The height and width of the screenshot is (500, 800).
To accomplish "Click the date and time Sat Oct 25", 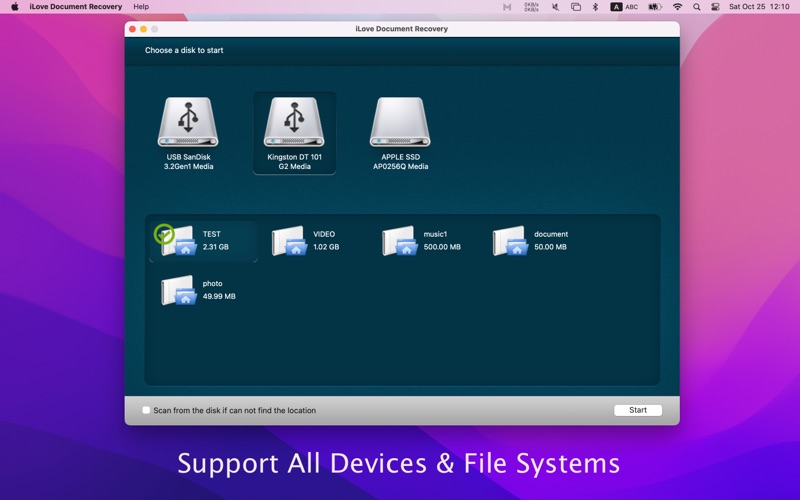I will click(x=759, y=7).
